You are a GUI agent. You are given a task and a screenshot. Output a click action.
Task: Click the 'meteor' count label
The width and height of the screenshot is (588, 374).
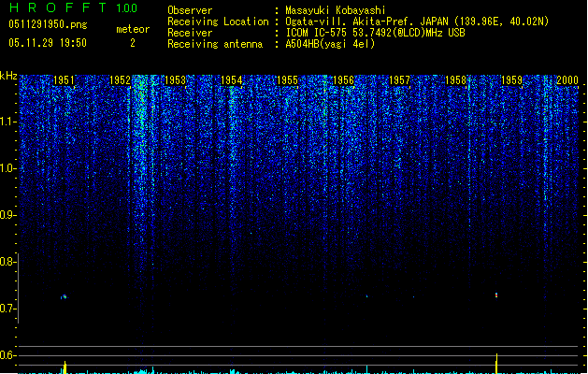point(133,29)
